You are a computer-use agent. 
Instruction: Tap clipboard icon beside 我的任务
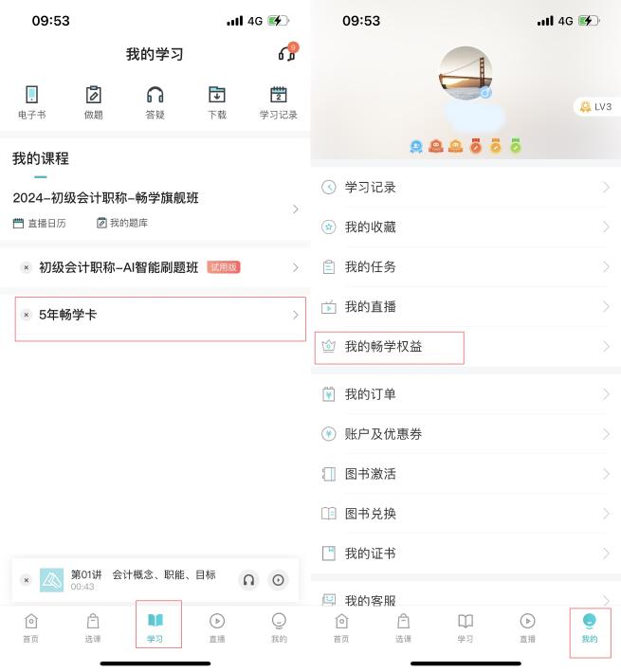pos(329,266)
